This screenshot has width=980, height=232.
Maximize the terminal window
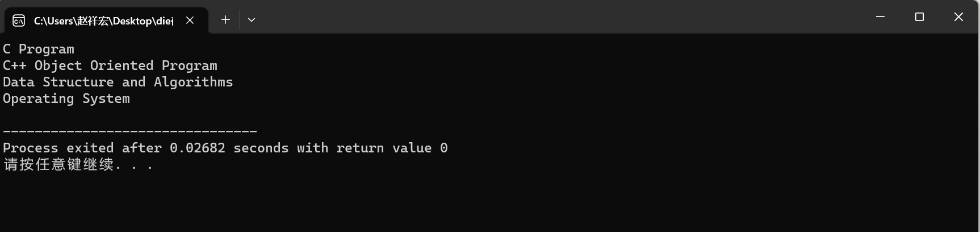(920, 17)
